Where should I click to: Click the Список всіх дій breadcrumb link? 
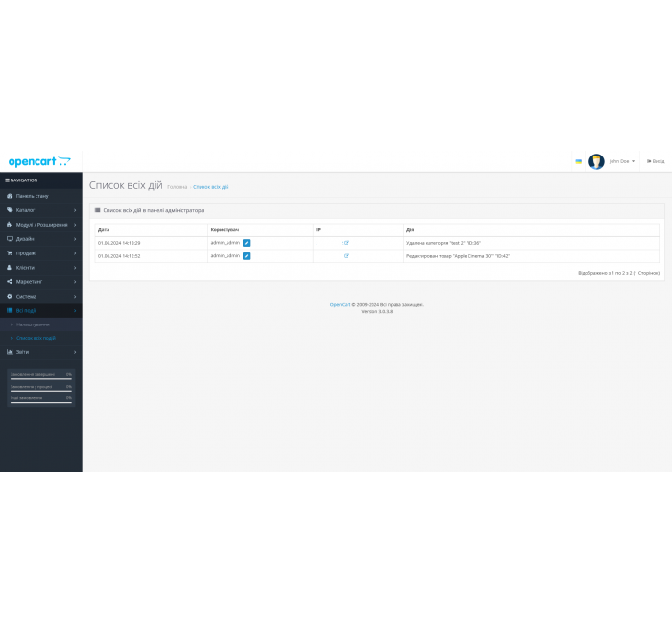[211, 187]
